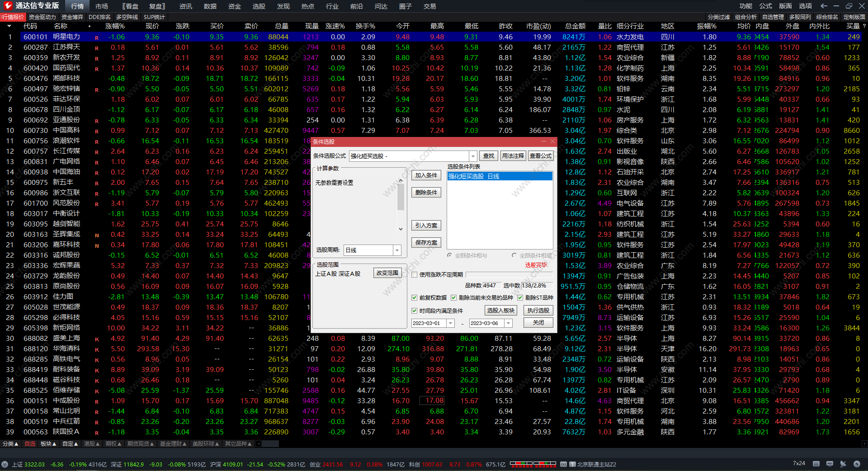The width and height of the screenshot is (868, 471).
Task: Open the start date 2023-03-01 picker
Action: coord(450,323)
